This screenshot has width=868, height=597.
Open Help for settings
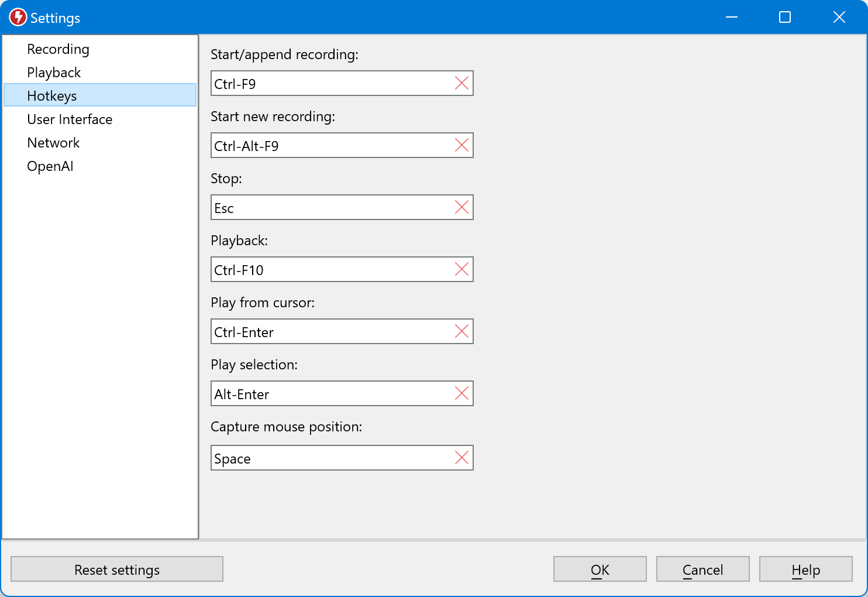click(805, 569)
